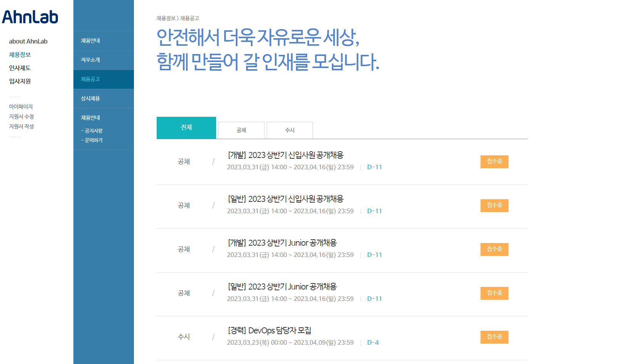The image size is (630, 364).
Task: Click 채용정보 in the breadcrumb
Action: pos(166,18)
